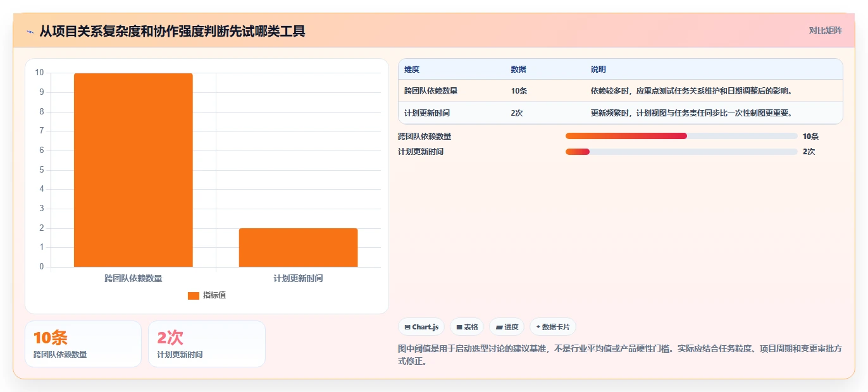Click the y-axis value 5

[42, 169]
